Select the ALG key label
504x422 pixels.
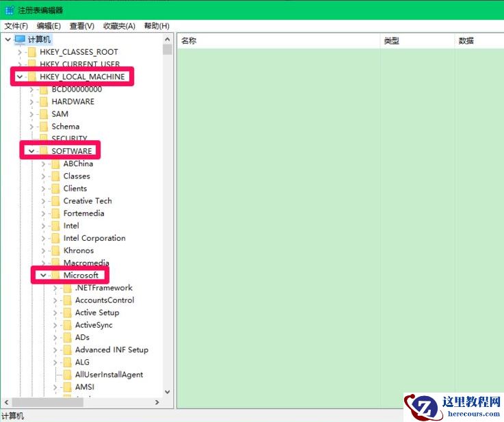point(82,362)
